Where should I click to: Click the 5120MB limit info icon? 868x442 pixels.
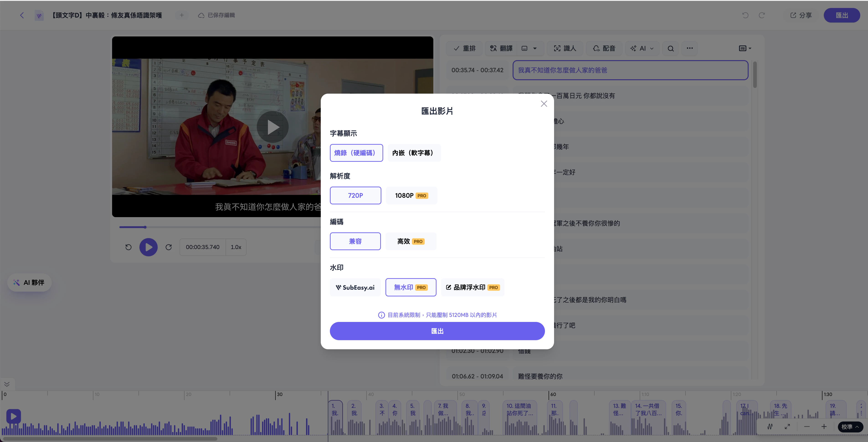pos(381,315)
